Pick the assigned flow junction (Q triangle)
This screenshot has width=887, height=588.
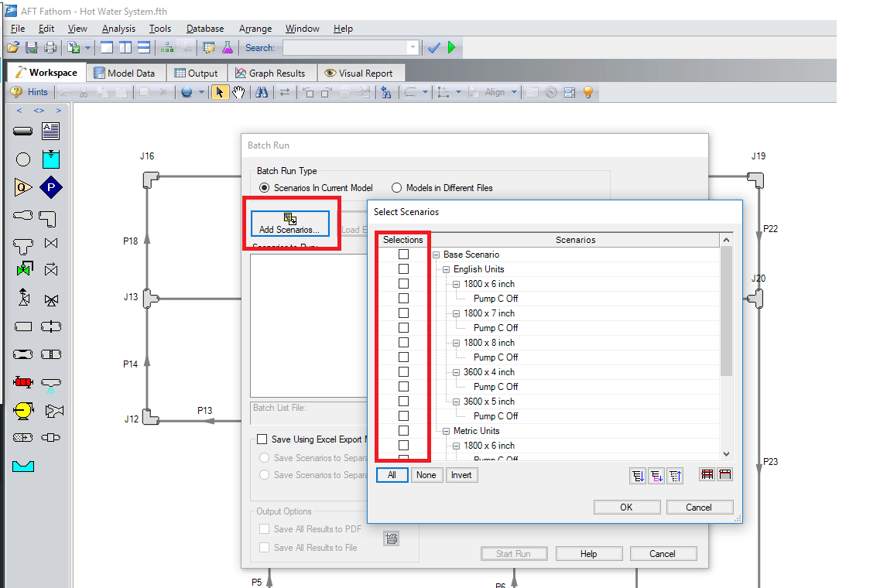click(22, 187)
